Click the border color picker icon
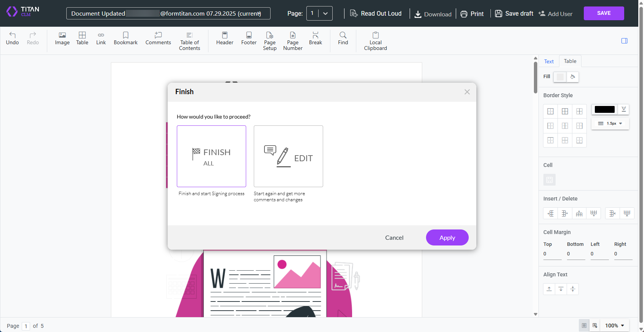The image size is (644, 332). click(x=623, y=109)
